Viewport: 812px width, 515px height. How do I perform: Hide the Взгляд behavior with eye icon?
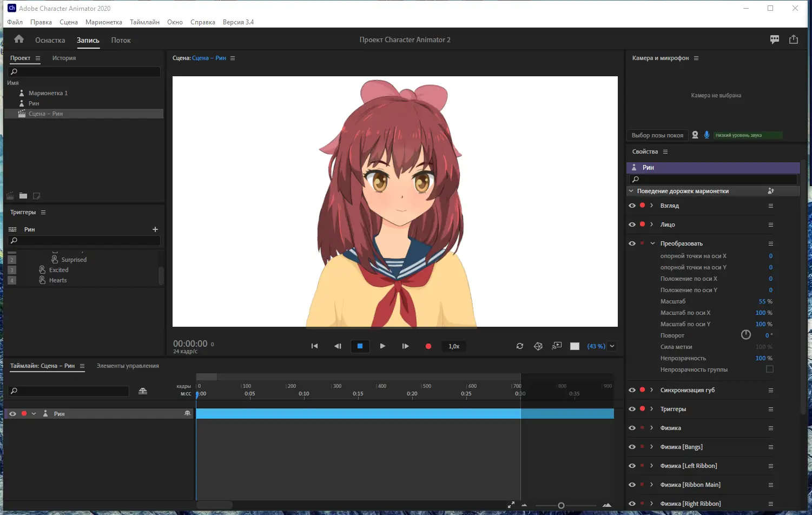click(632, 206)
